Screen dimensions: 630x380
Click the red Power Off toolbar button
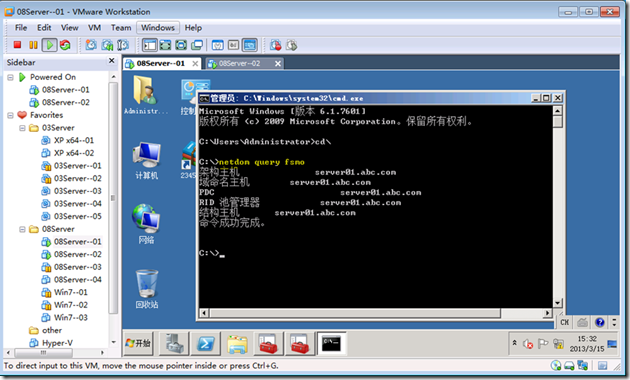17,45
